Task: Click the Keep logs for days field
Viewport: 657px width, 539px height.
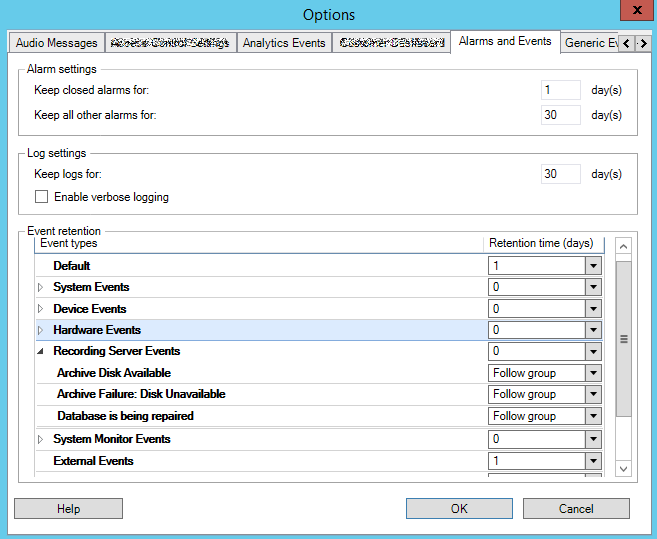Action: [560, 174]
